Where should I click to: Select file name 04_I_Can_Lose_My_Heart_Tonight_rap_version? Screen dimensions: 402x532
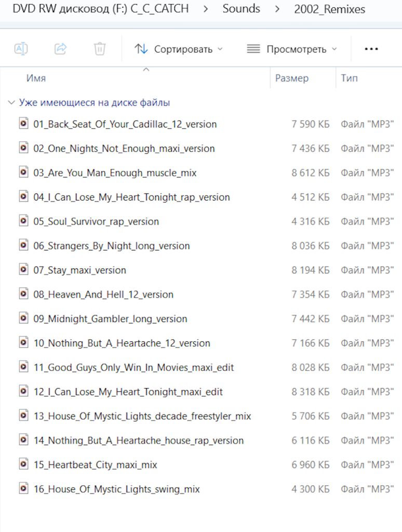point(131,197)
